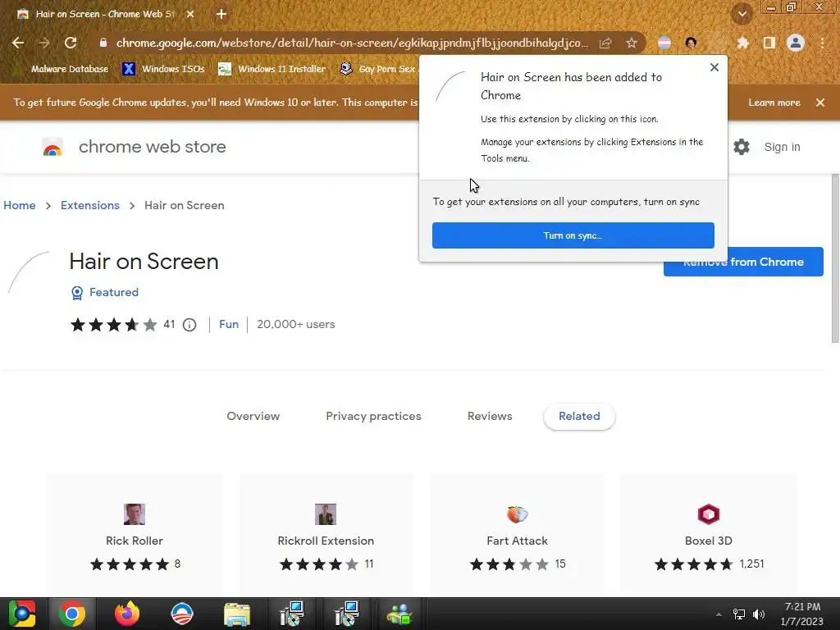840x630 pixels.
Task: Click the page vertical scrollbar
Action: (x=834, y=258)
